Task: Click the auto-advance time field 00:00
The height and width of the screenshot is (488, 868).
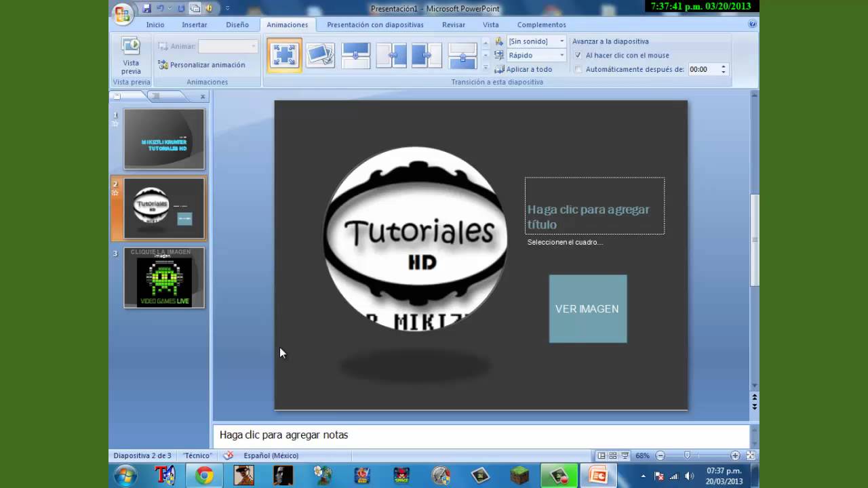Action: (703, 69)
